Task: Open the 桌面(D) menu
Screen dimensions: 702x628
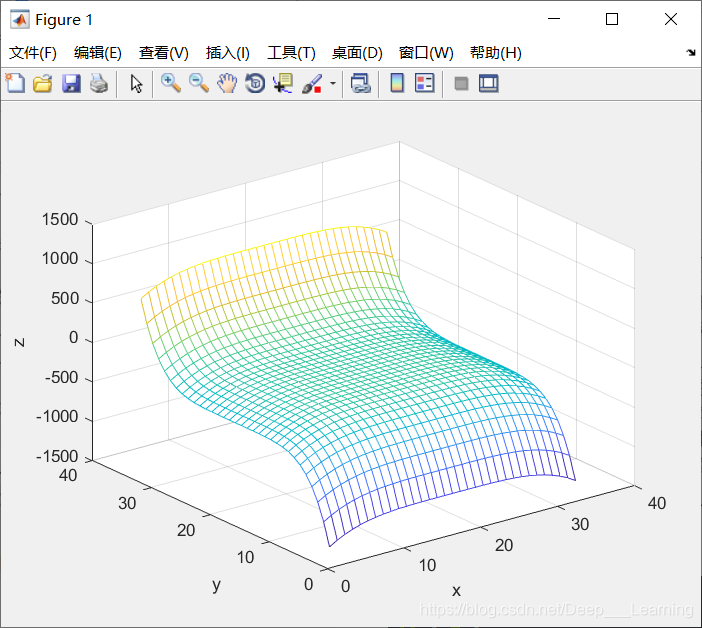Action: point(357,53)
